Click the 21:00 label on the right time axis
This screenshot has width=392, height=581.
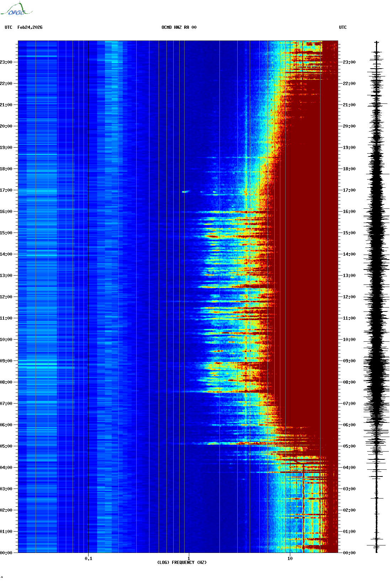(x=349, y=105)
